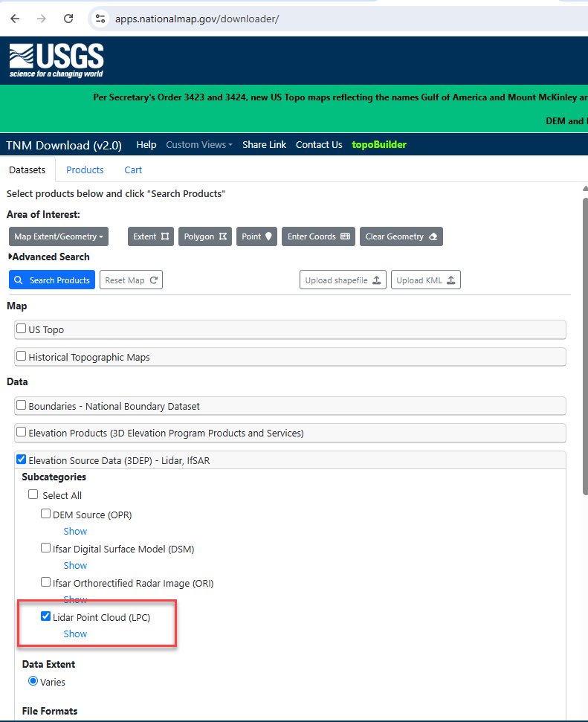The image size is (588, 722).
Task: Click the USGS logo
Action: pos(56,60)
